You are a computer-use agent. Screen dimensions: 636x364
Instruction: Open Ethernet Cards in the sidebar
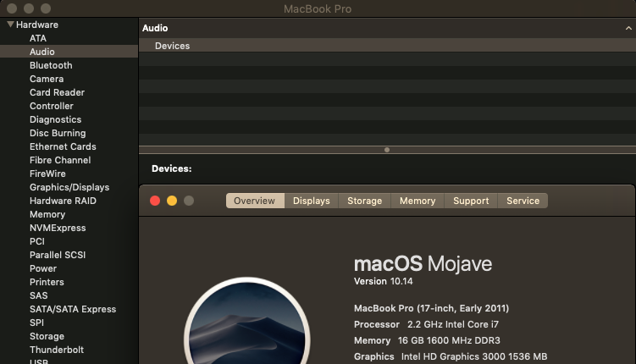click(x=63, y=146)
